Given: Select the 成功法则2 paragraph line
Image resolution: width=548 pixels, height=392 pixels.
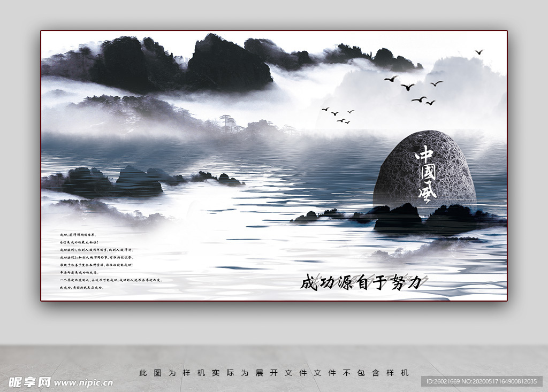Looking at the screenshot, I should click(96, 258).
